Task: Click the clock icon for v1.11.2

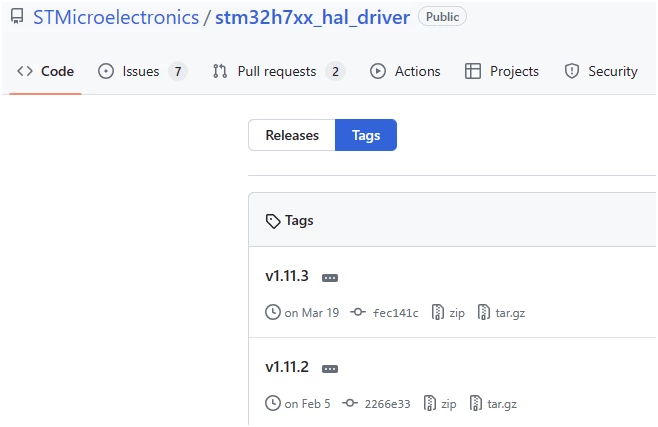Action: click(x=273, y=404)
